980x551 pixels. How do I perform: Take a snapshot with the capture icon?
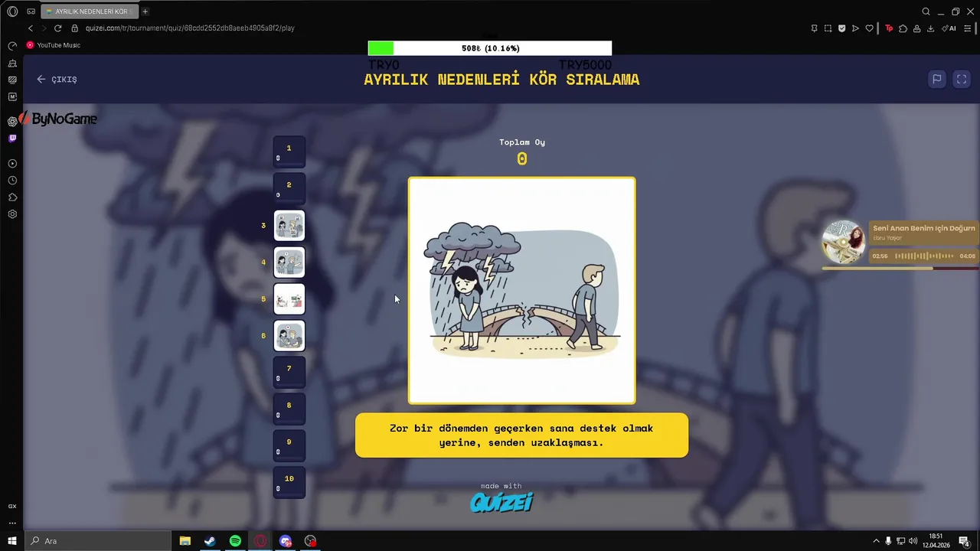(x=828, y=28)
